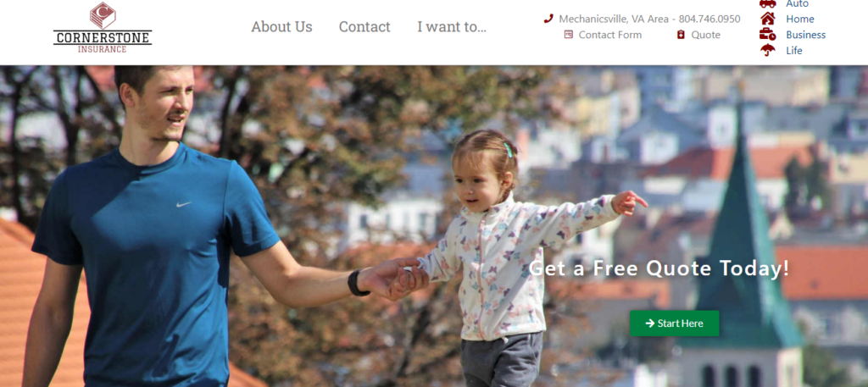Expand the I want to... menu
868x387 pixels.
(x=452, y=26)
